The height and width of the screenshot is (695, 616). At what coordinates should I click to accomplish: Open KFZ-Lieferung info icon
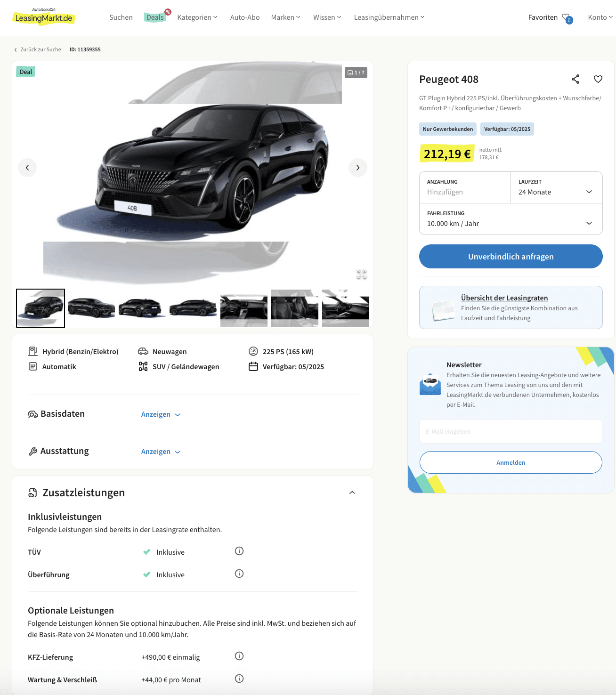[x=239, y=656]
